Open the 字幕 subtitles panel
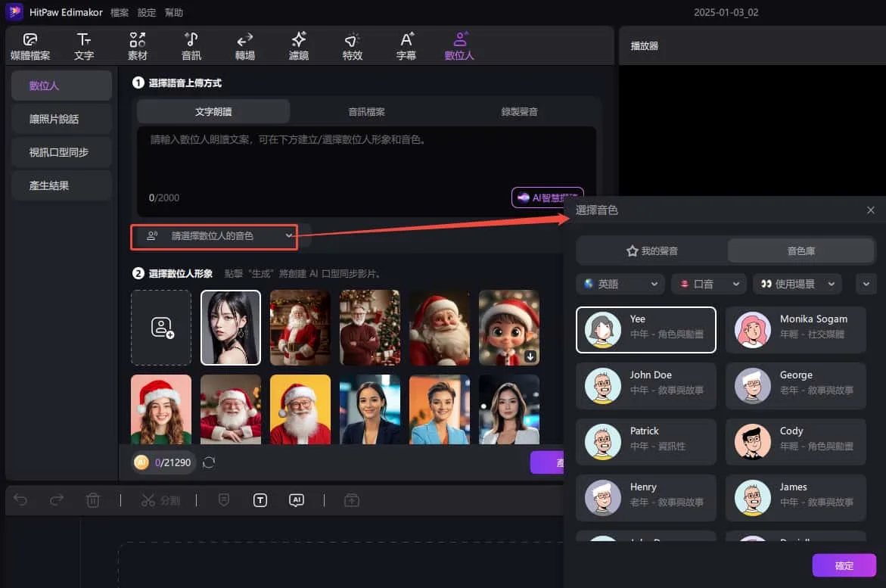Screen dimensions: 886x588 click(406, 45)
